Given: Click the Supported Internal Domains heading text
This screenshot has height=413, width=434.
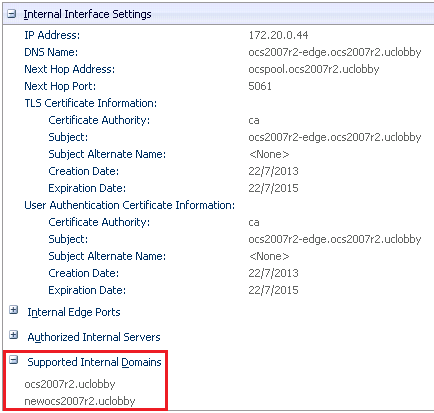Looking at the screenshot, I should click(94, 362).
